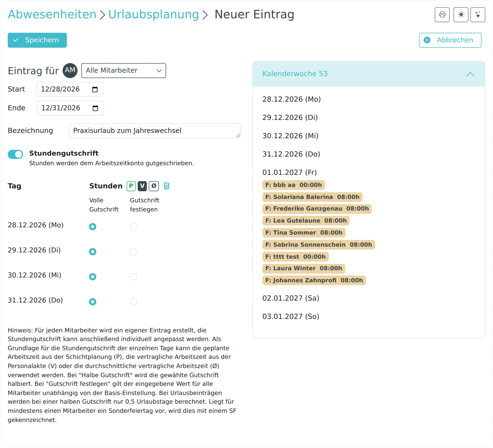The image size is (493, 448).
Task: Click the print icon button
Action: click(x=442, y=15)
